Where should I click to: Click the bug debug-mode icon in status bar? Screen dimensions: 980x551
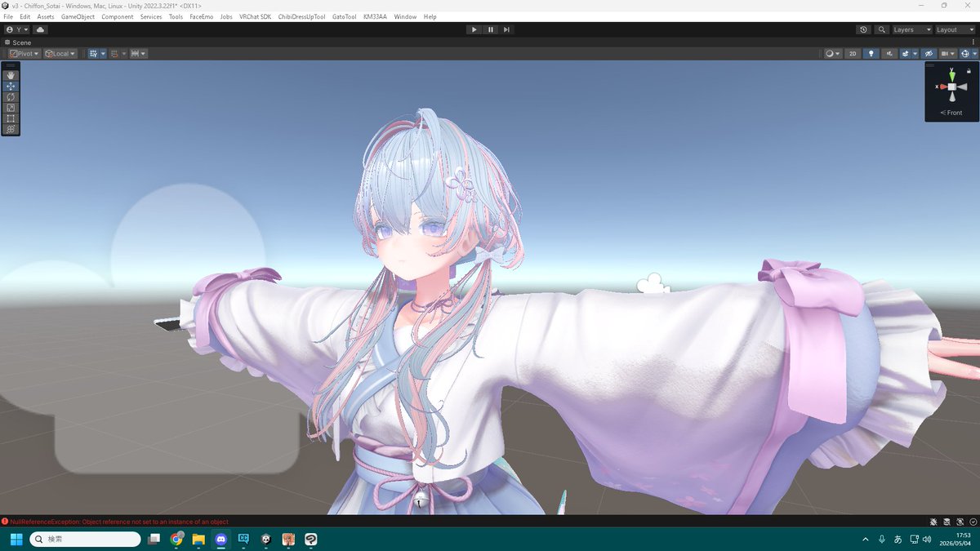click(933, 521)
